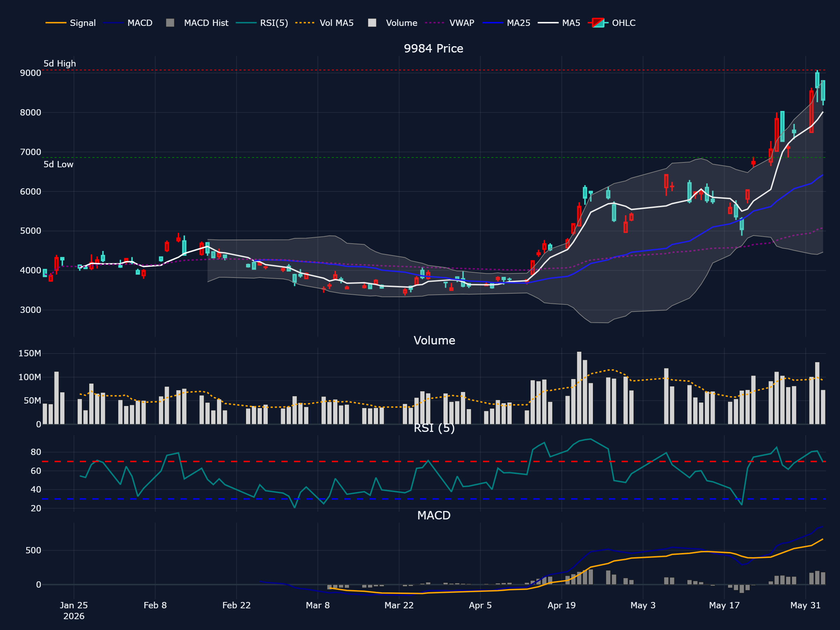
Task: Click the 'May 3' date axis label
Action: click(x=643, y=605)
